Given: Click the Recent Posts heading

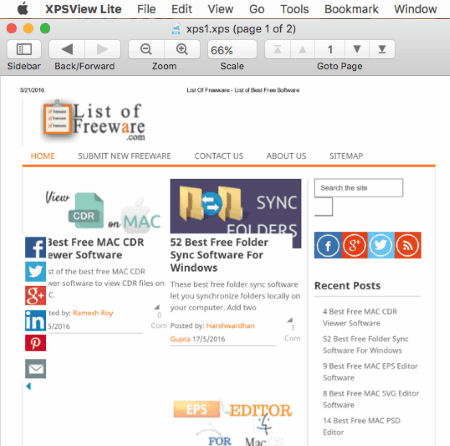Looking at the screenshot, I should (x=347, y=286).
